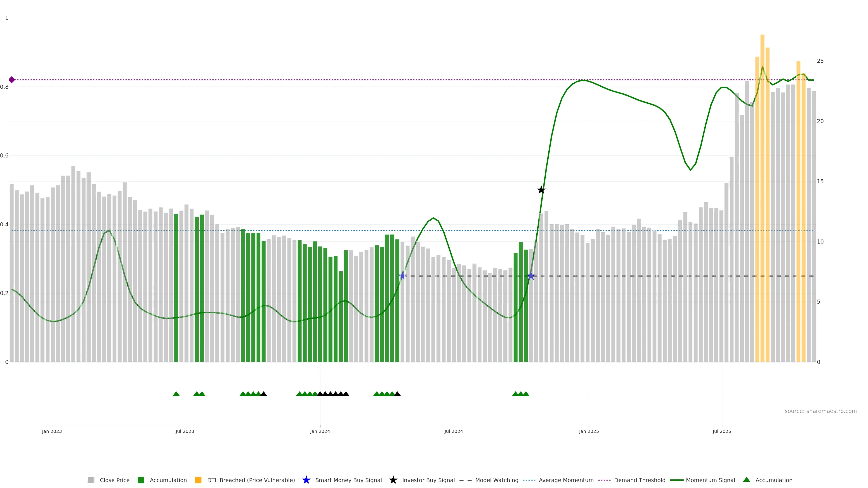Click the Jan 2023 axis label
Viewport: 868px width, 488px height.
52,431
